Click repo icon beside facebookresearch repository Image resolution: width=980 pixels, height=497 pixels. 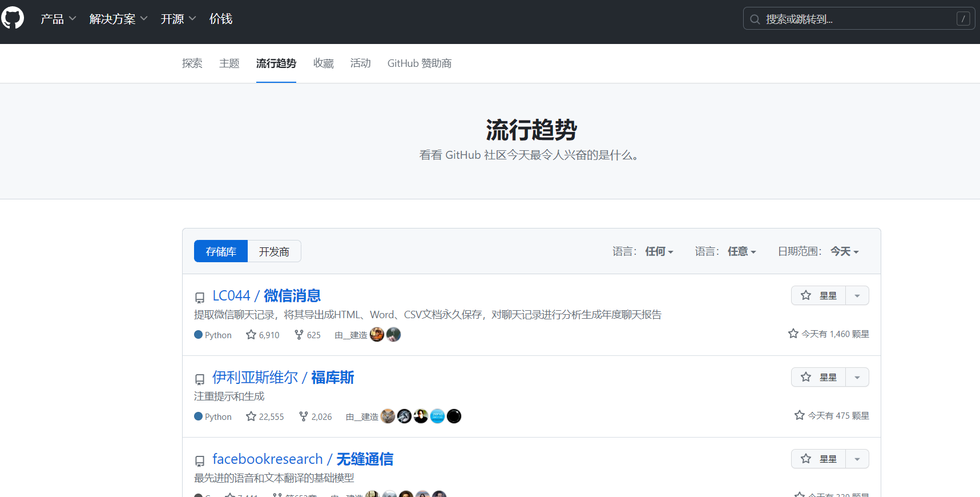tap(200, 461)
